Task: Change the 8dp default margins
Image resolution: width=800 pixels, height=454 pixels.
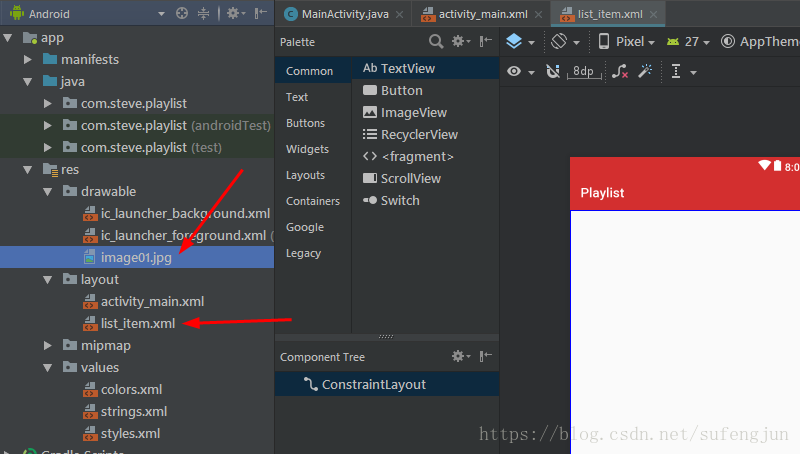Action: coord(584,72)
